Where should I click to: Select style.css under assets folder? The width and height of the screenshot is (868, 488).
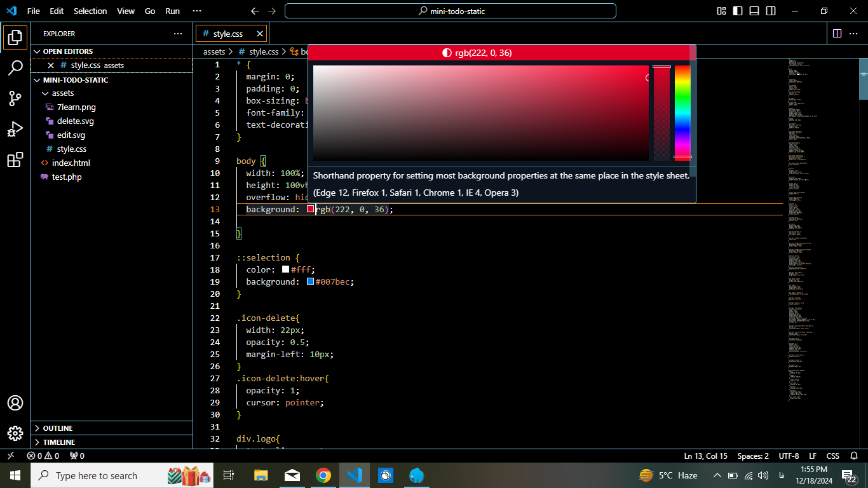pos(71,149)
